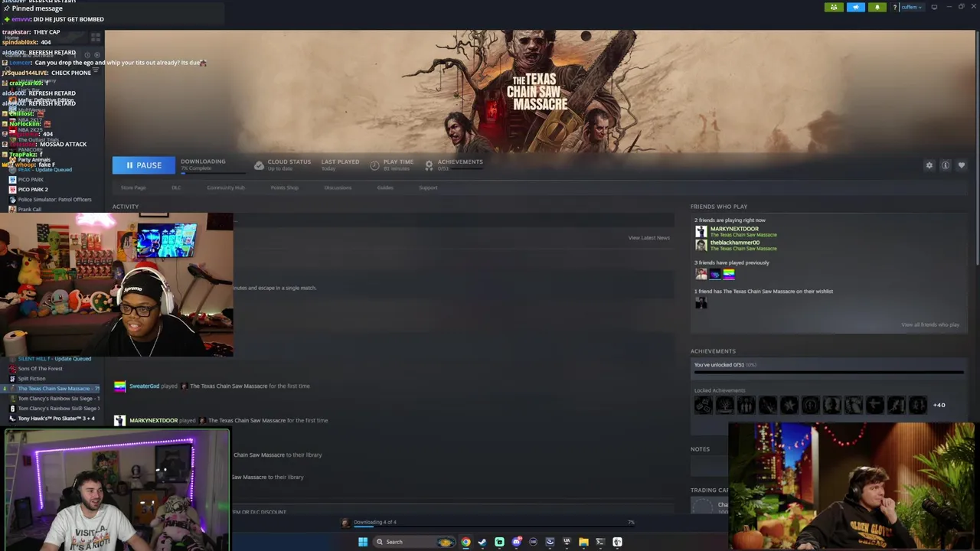
Task: Open the second locked achievement icon
Action: 724,405
